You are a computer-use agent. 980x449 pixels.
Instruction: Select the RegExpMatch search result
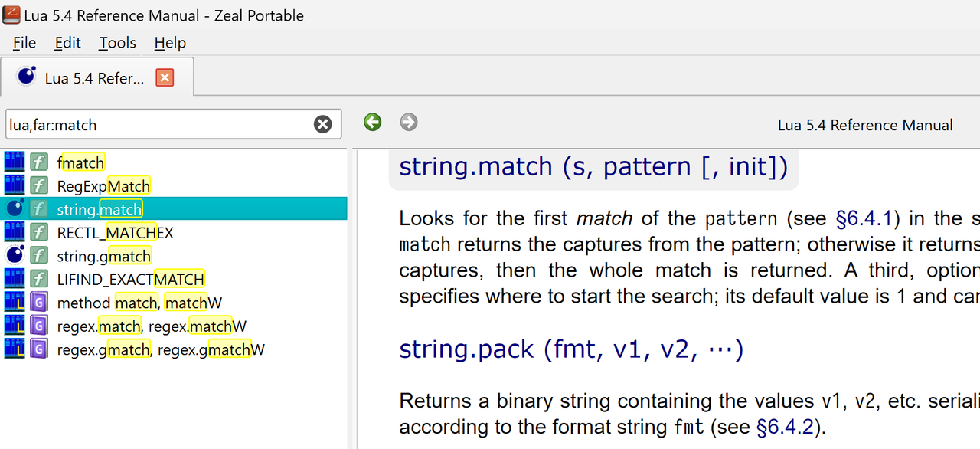174,185
